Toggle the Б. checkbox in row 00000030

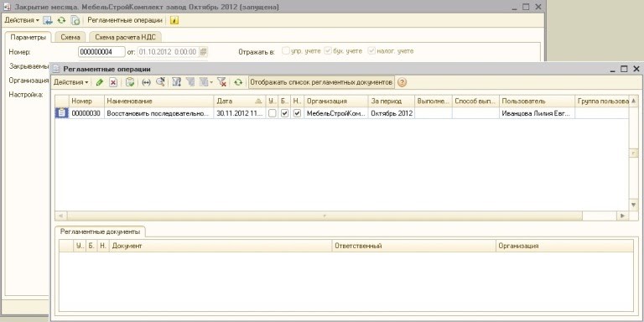pyautogui.click(x=284, y=113)
